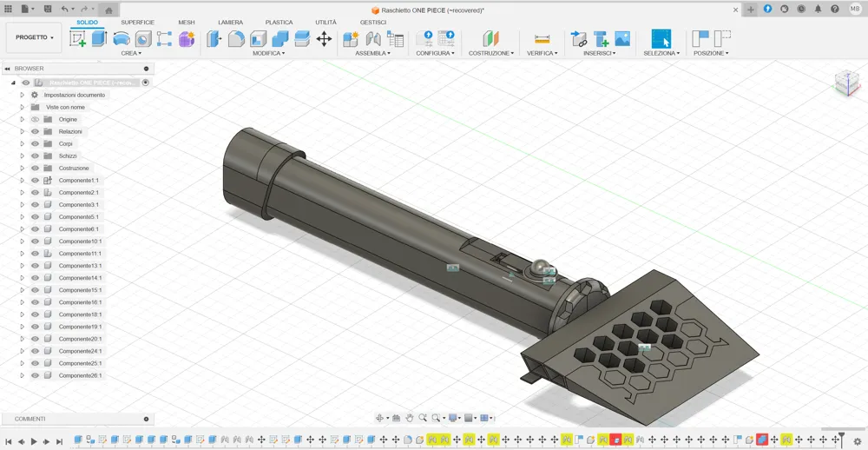Hide the Costruzione folder

(x=35, y=168)
